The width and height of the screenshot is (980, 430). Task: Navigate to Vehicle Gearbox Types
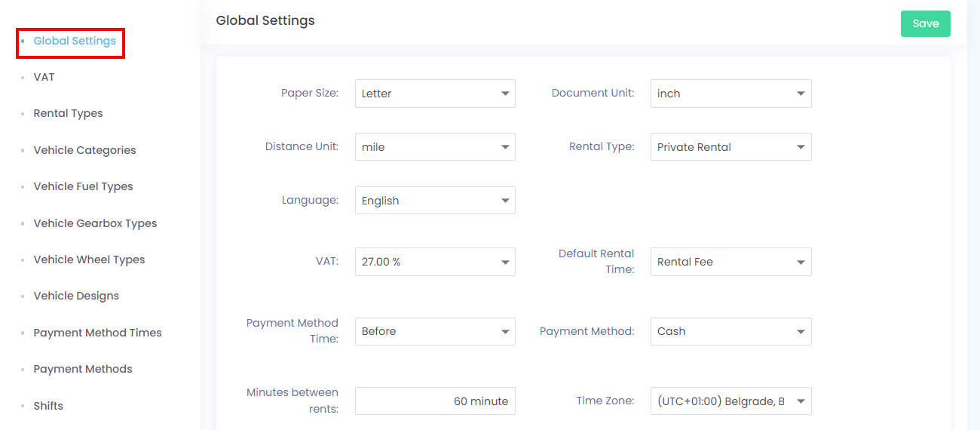coord(95,223)
